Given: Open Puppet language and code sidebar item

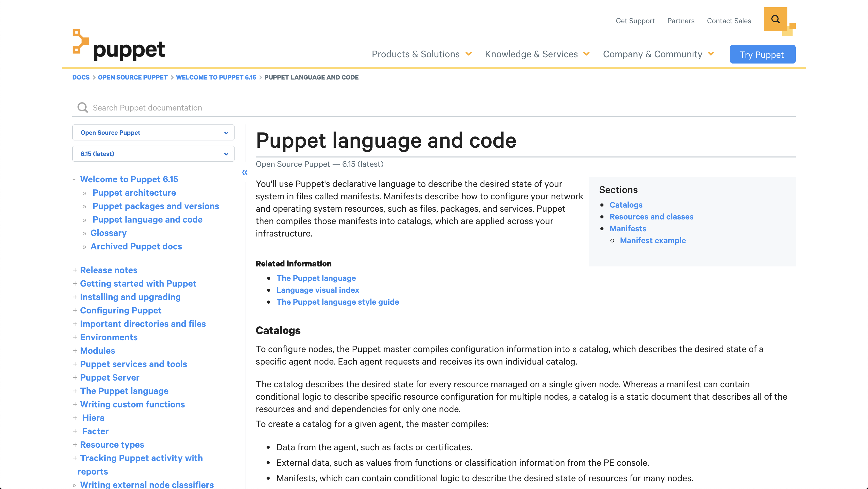Looking at the screenshot, I should point(148,219).
